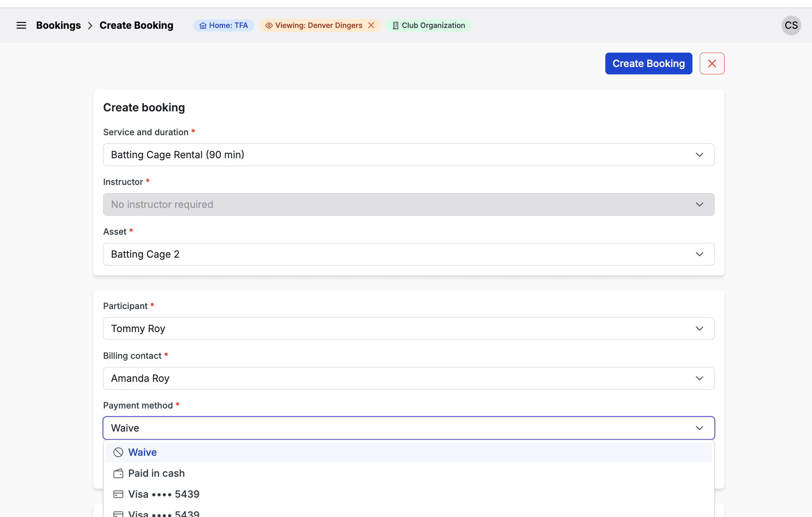
Task: Expand the Service and duration dropdown
Action: coord(699,155)
